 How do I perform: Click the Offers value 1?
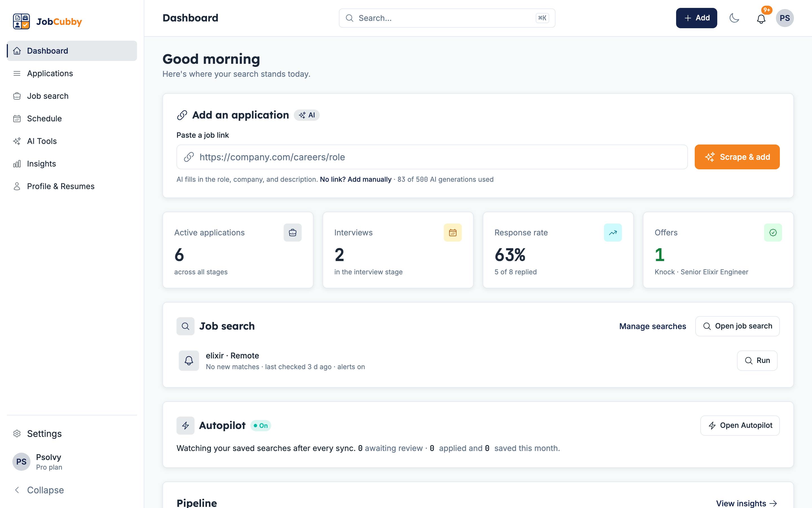point(659,255)
